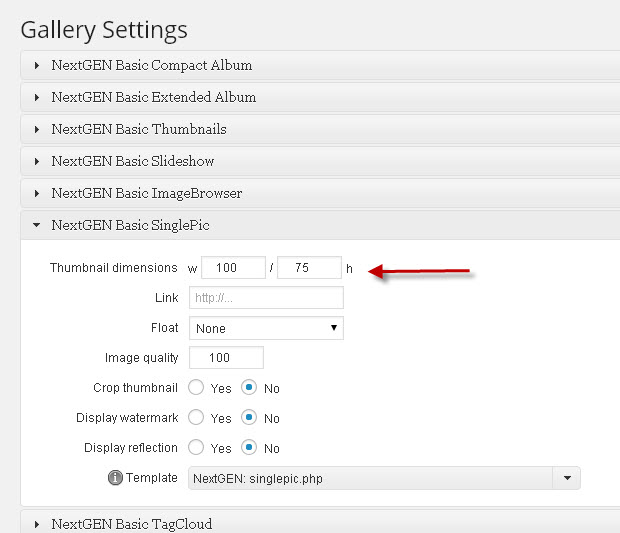This screenshot has height=533, width=620.
Task: Click the Template info icon
Action: pyautogui.click(x=115, y=478)
